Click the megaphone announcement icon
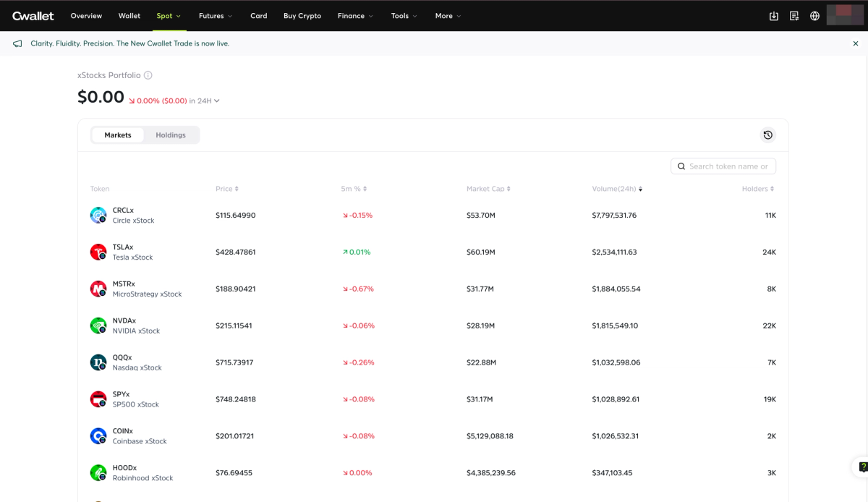The height and width of the screenshot is (502, 868). [x=18, y=43]
